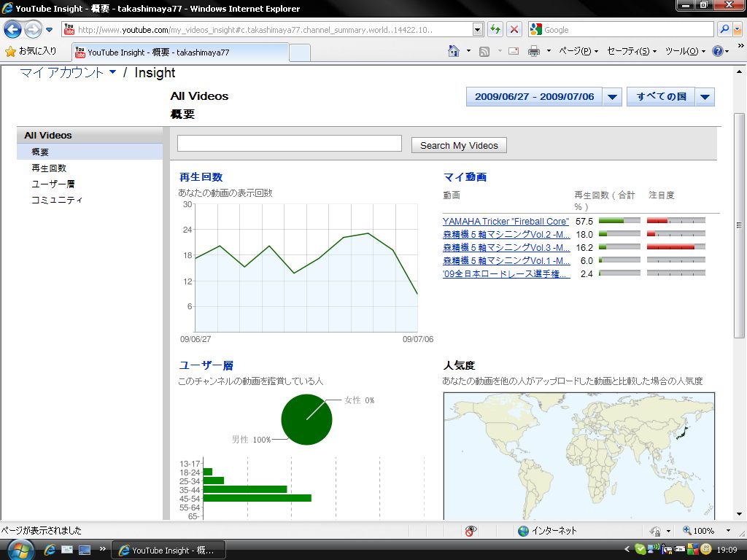Open the 森精機 5軸マシニング Vol.1 video
This screenshot has width=747, height=560.
[506, 260]
